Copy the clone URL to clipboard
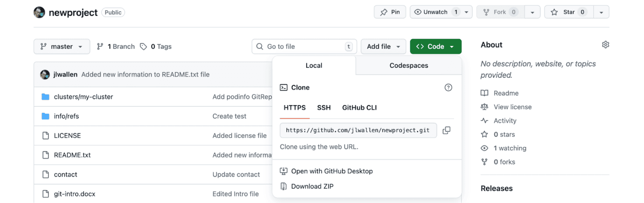Viewport: 644px width, 203px height. point(446,130)
